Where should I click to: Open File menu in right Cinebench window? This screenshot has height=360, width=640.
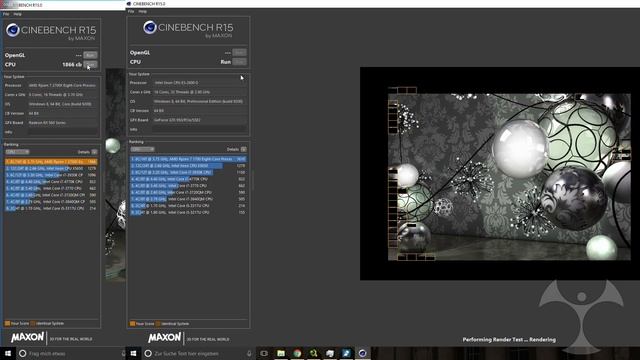pyautogui.click(x=131, y=11)
